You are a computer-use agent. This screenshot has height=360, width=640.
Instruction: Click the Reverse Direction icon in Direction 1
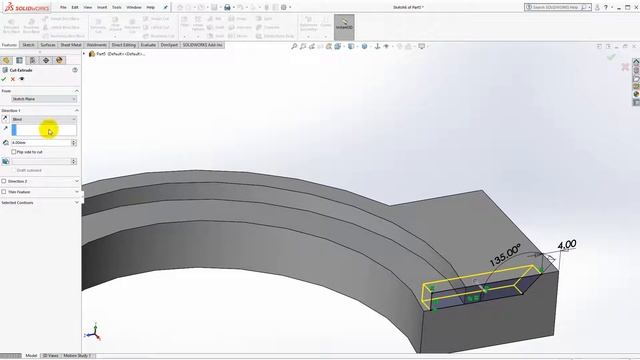click(5, 119)
